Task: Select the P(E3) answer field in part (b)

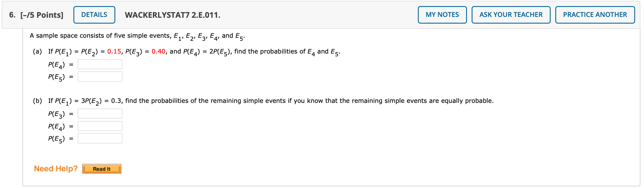Action: pos(100,113)
